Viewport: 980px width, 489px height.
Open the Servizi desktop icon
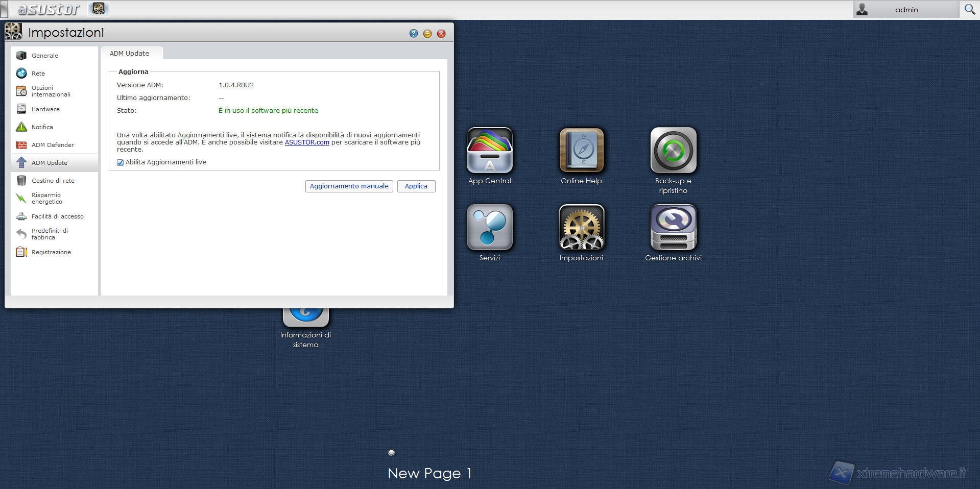tap(489, 228)
